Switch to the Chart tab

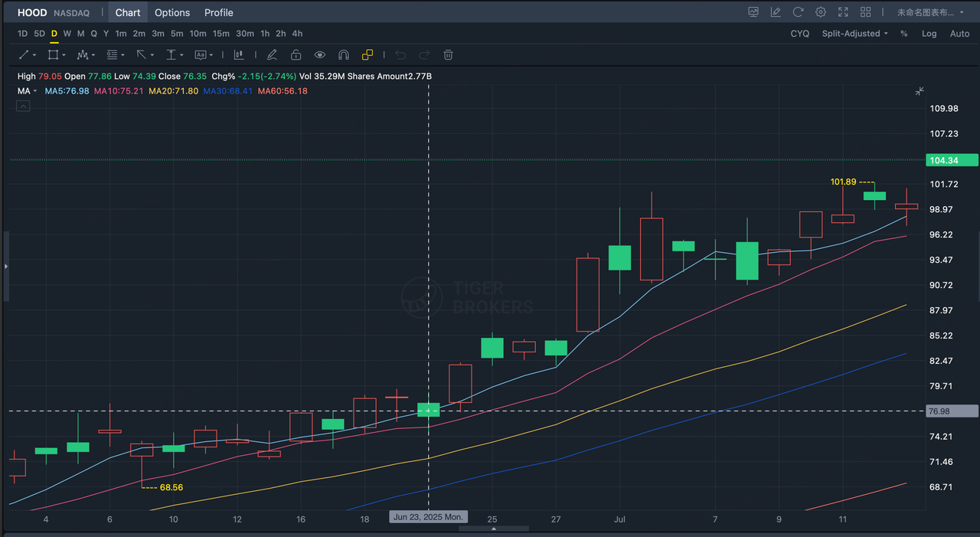pyautogui.click(x=128, y=12)
